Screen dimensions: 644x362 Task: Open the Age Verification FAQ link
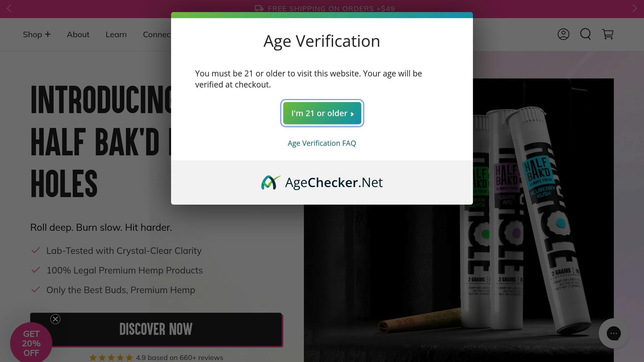322,143
